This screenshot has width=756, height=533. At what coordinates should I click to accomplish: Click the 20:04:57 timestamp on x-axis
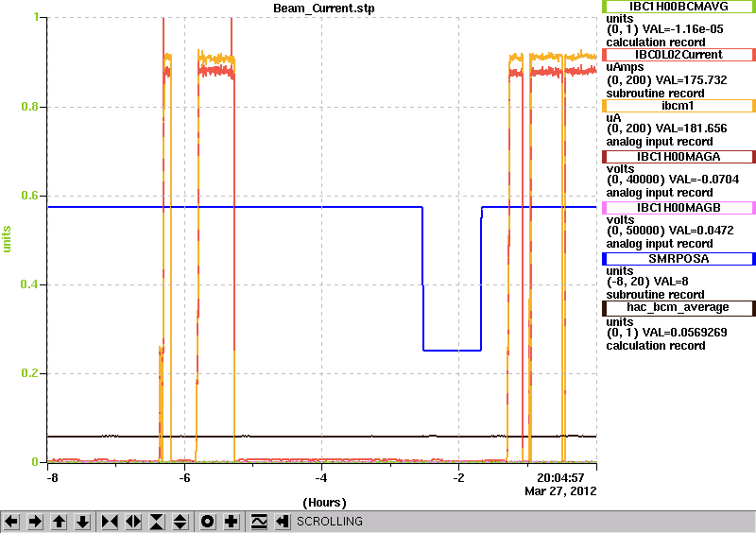(560, 478)
